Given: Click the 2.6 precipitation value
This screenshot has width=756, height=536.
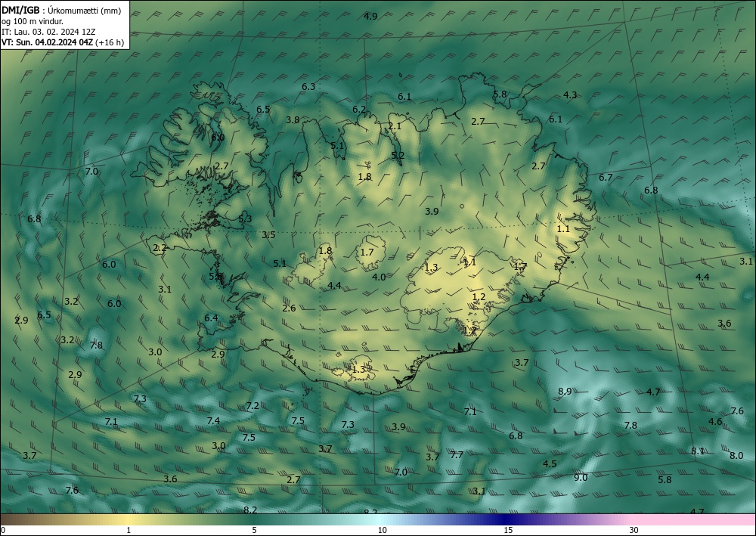Looking at the screenshot, I should tap(289, 308).
